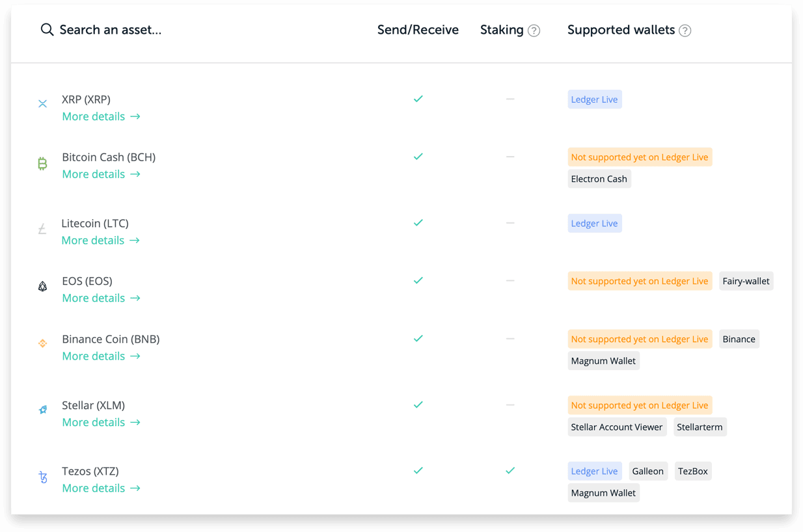Click the Bitcoin Cash coin icon
The image size is (803, 532).
42,163
